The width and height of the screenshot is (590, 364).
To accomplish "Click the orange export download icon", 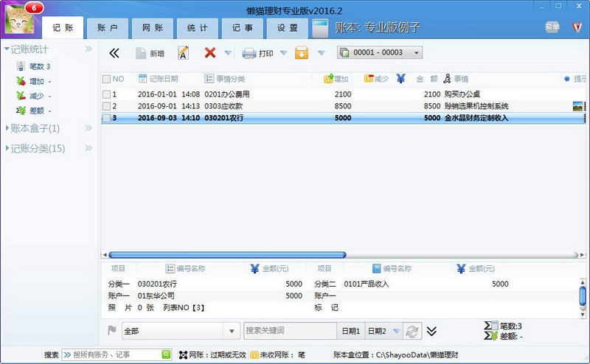I will (x=302, y=53).
